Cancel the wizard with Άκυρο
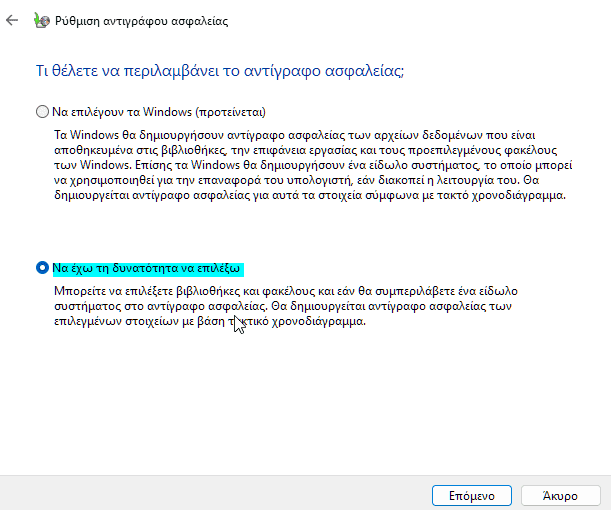This screenshot has height=510, width=611. tap(560, 496)
